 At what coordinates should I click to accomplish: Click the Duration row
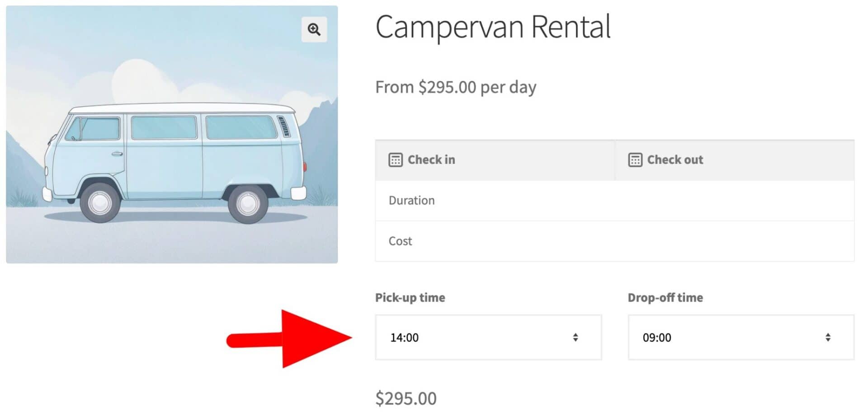[614, 201]
